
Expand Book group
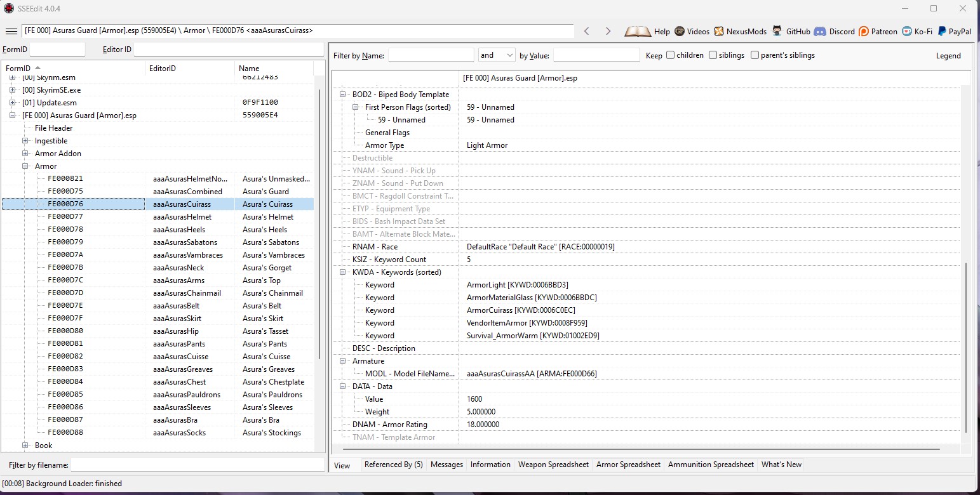25,445
